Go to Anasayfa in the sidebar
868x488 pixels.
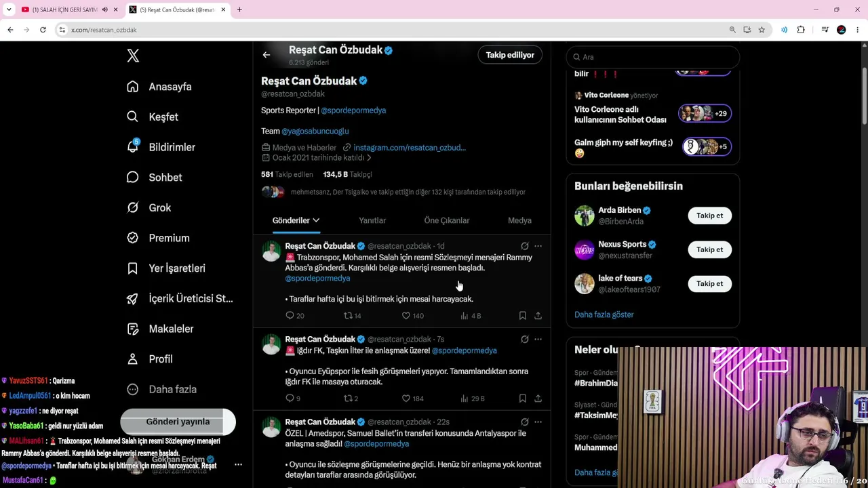click(160, 87)
